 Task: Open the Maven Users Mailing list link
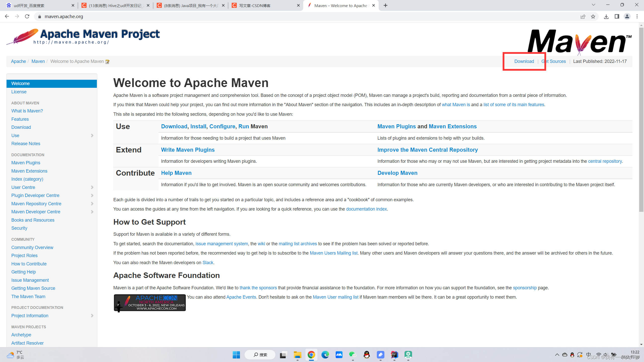tap(334, 253)
